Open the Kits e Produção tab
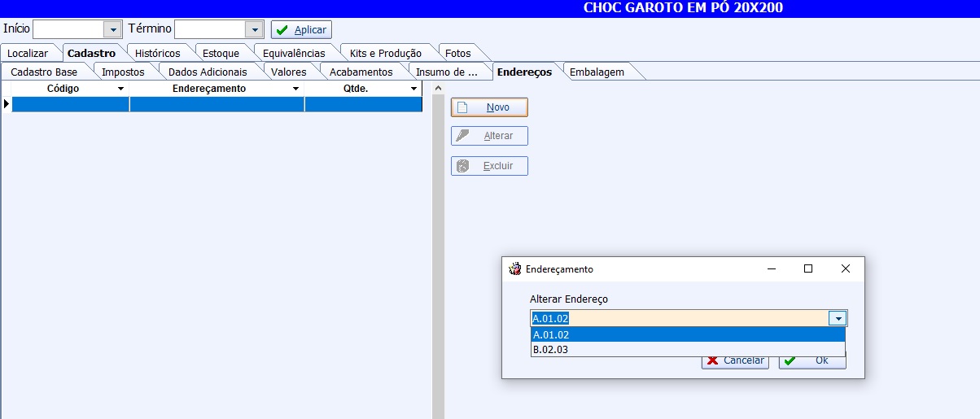 pyautogui.click(x=386, y=53)
